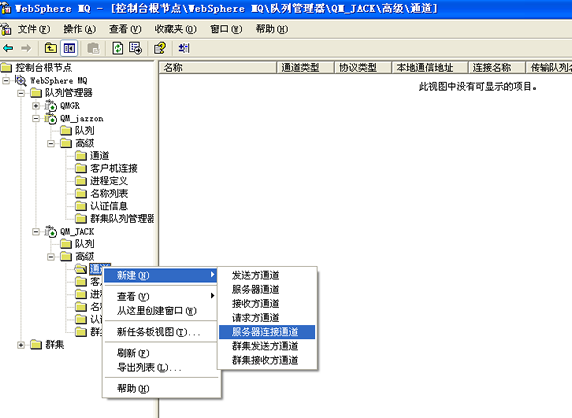Collapse the QM_JACK queue manager node
The width and height of the screenshot is (572, 418).
pyautogui.click(x=36, y=232)
